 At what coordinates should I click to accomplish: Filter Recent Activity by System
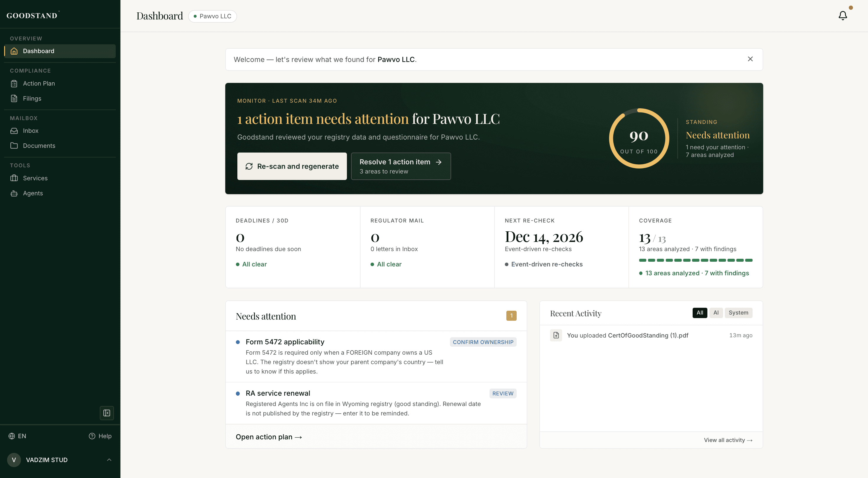738,312
